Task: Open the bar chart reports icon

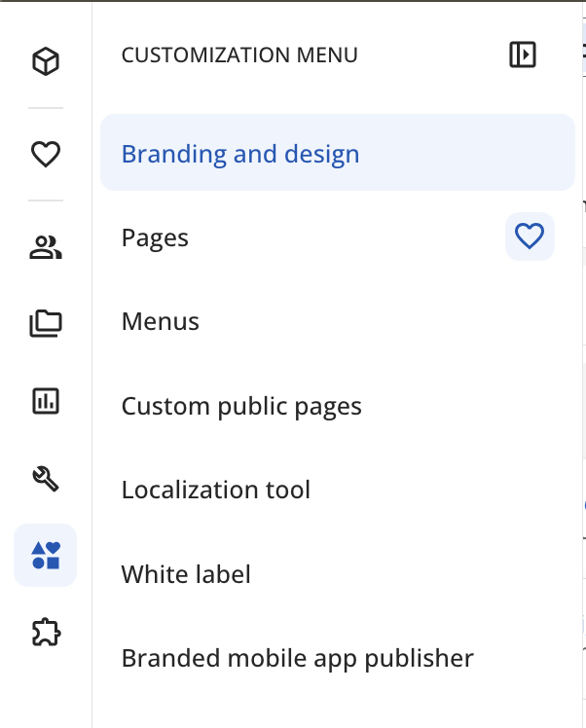Action: [x=46, y=400]
